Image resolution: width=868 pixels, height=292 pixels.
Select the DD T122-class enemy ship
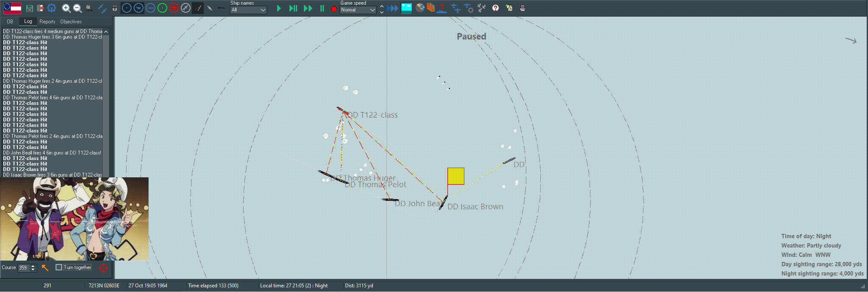pos(342,111)
